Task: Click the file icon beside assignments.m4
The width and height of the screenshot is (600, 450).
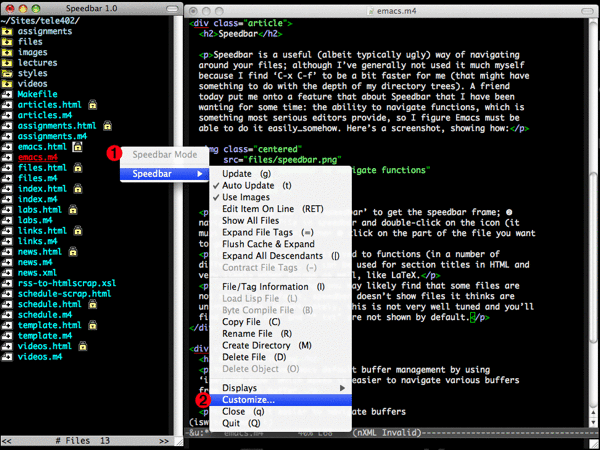Action: click(7, 136)
